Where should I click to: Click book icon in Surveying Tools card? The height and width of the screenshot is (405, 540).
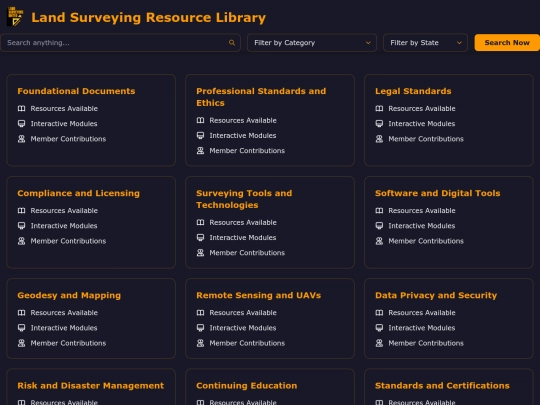(x=200, y=222)
